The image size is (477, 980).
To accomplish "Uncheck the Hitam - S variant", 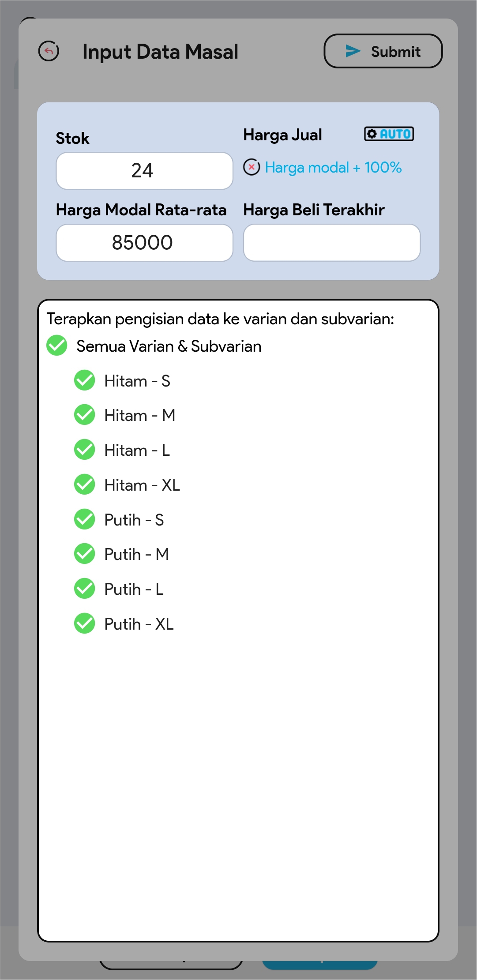I will pos(85,380).
